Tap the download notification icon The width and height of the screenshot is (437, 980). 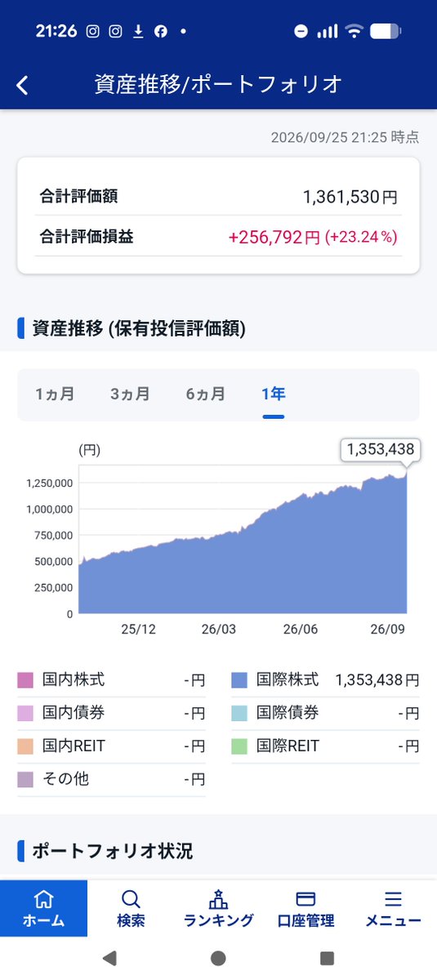point(139,31)
